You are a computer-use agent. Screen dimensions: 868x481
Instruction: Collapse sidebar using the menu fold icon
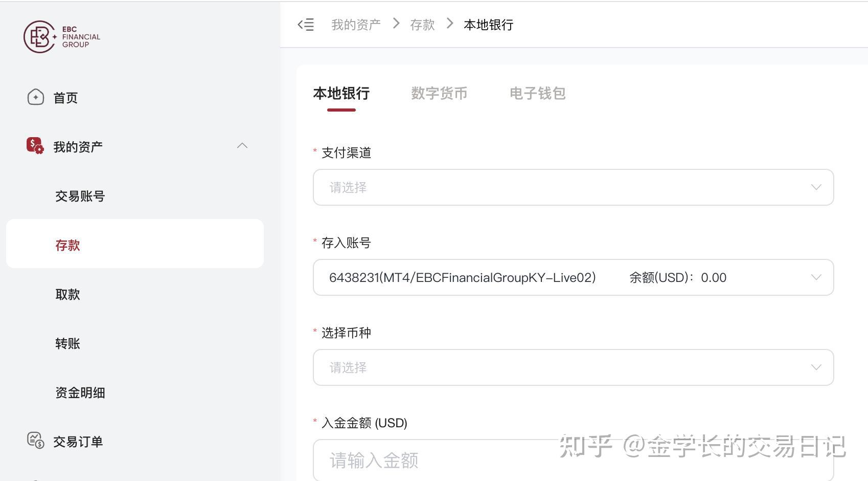(306, 25)
